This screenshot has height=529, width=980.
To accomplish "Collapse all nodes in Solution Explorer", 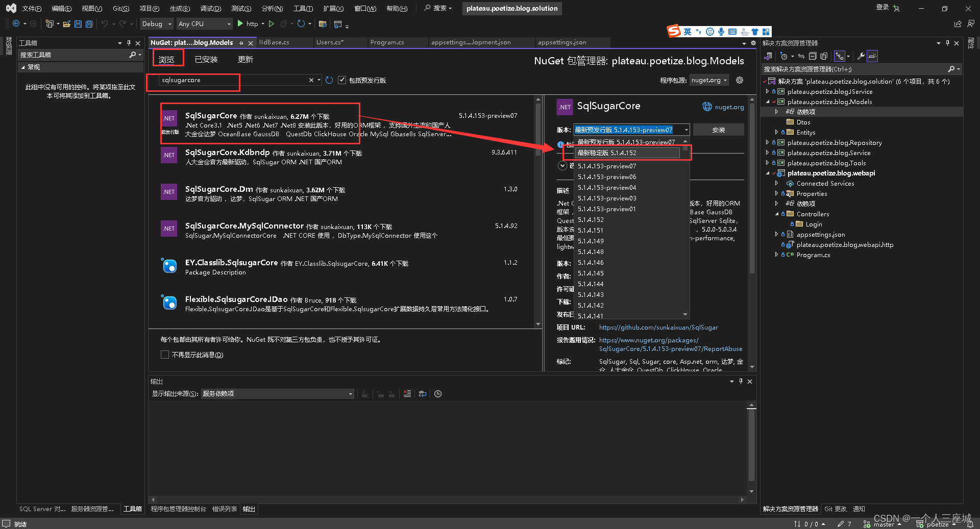I will (813, 56).
